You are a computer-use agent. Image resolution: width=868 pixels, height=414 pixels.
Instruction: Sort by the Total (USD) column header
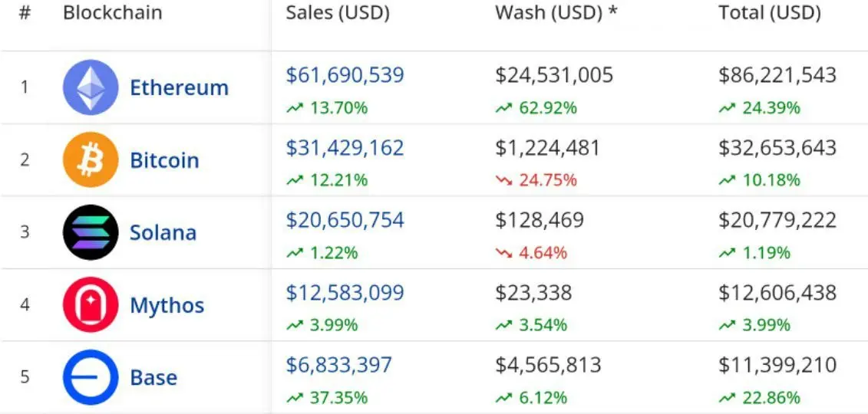tap(770, 13)
